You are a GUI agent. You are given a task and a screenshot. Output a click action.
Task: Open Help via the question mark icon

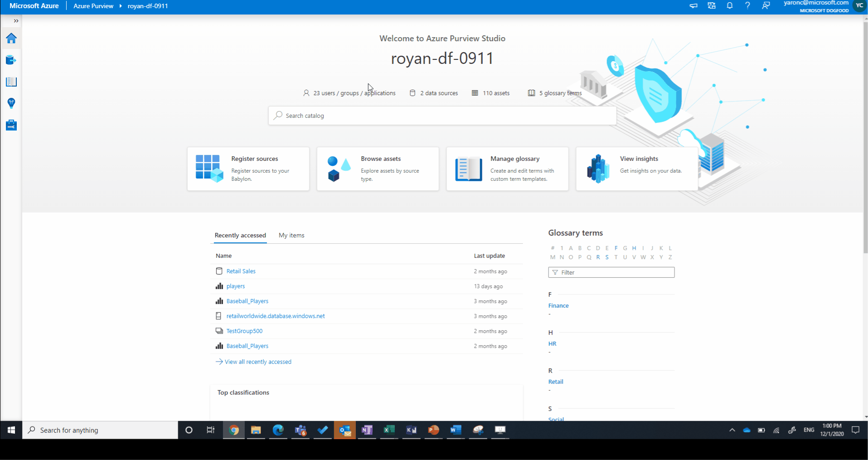747,6
